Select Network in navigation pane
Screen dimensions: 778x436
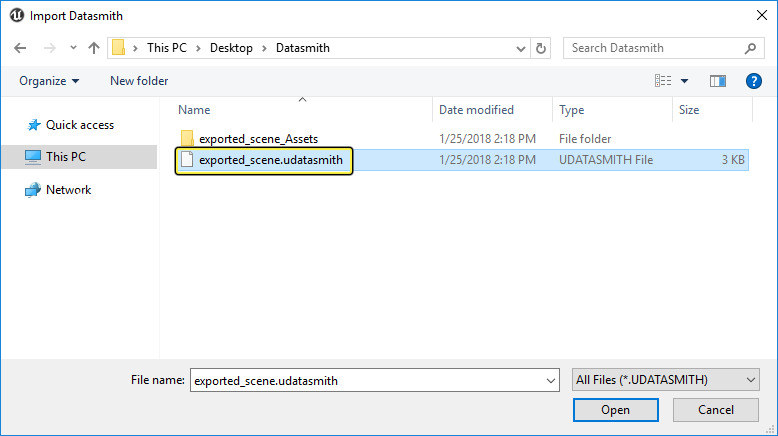(x=68, y=190)
